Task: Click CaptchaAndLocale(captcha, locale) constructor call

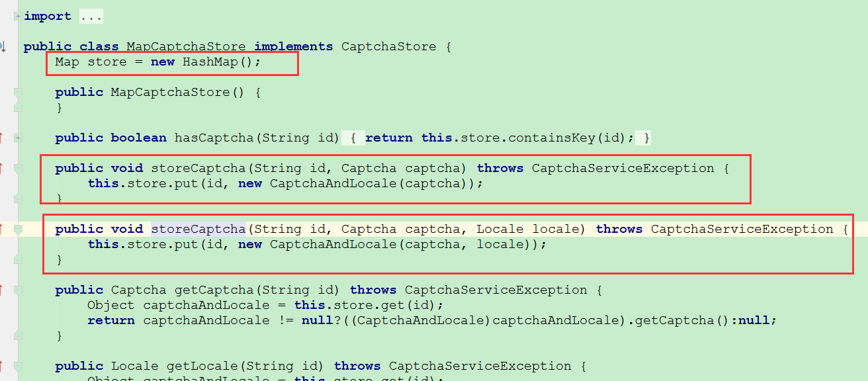Action: [x=405, y=244]
